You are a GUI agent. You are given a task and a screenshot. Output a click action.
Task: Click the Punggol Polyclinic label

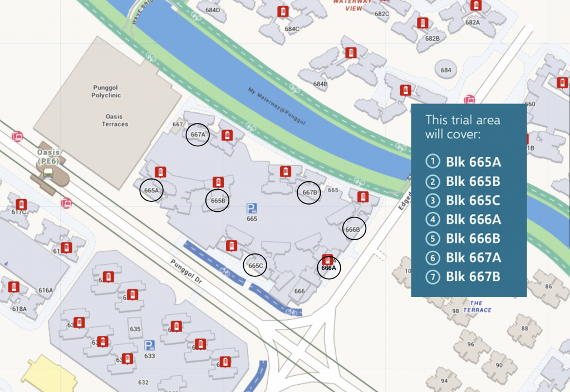coord(106,92)
